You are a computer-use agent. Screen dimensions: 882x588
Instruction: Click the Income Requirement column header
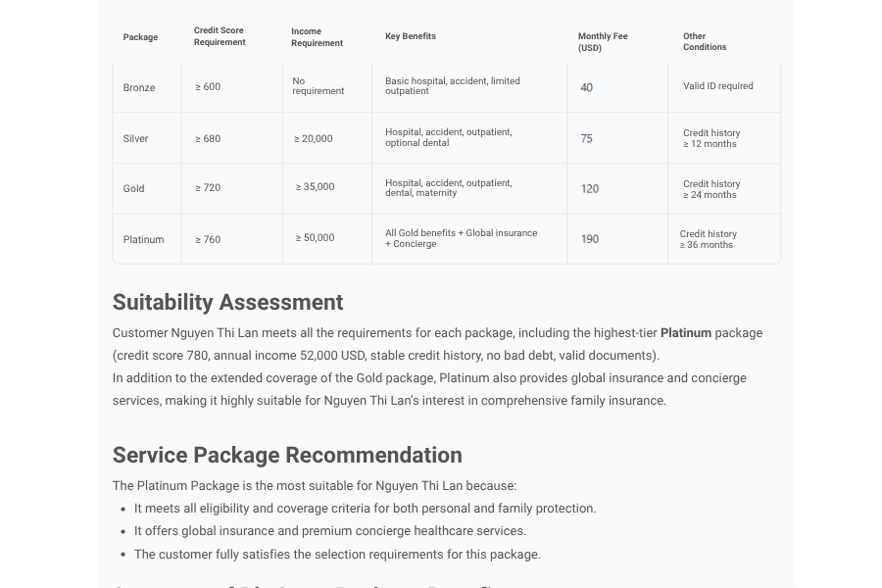coord(317,37)
